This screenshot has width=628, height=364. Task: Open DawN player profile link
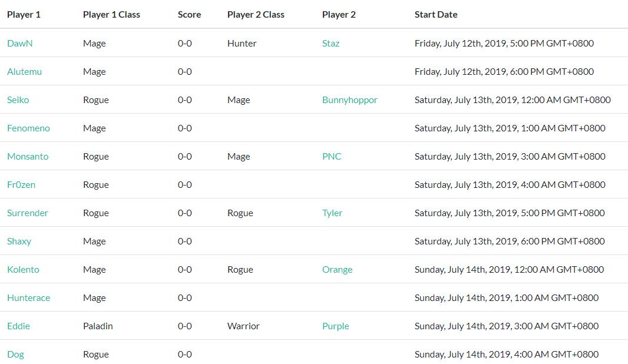[19, 43]
